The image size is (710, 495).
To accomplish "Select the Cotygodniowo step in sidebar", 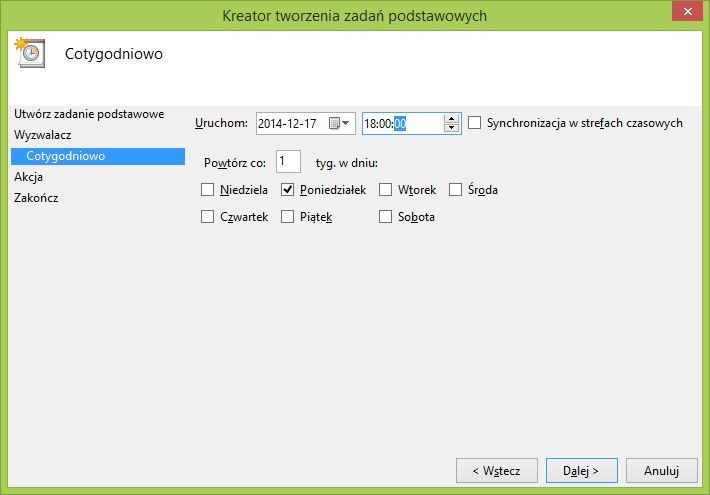I will point(98,156).
